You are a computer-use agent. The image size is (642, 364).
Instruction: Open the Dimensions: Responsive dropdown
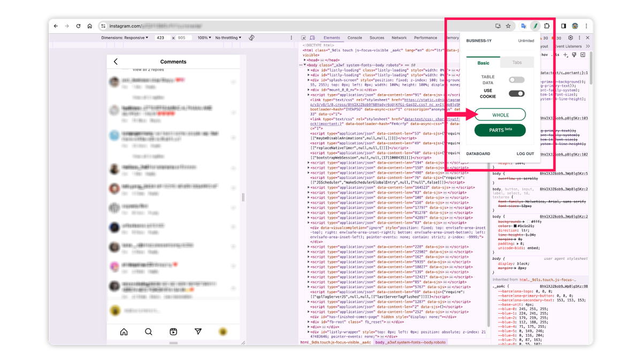click(x=125, y=38)
